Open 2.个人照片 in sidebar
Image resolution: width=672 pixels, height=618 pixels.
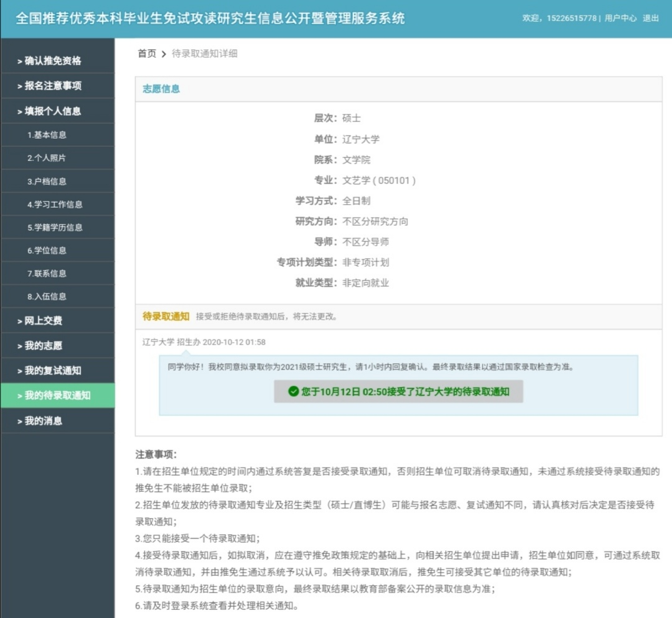[47, 158]
